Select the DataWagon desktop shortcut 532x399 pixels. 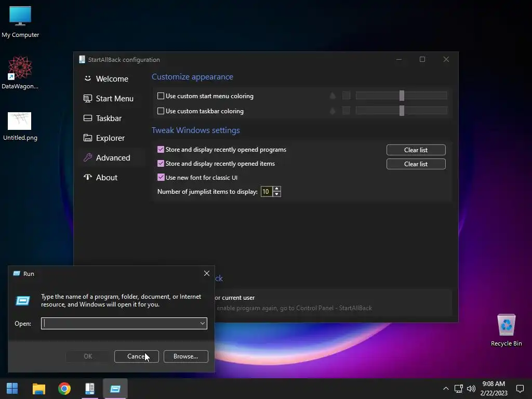click(20, 73)
